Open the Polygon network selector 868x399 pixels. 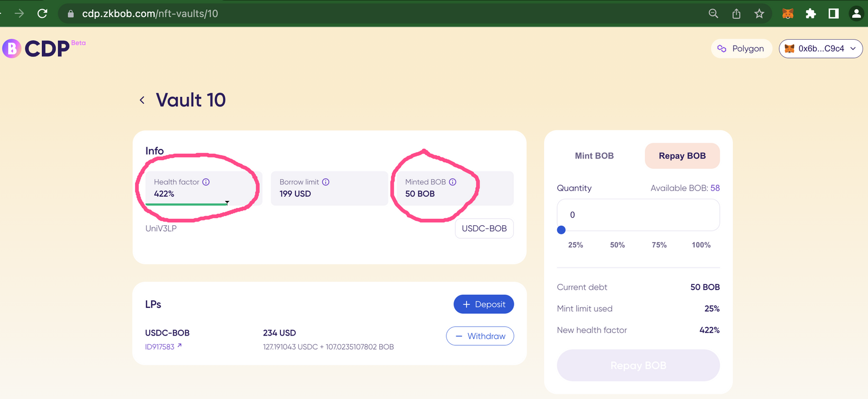pyautogui.click(x=741, y=48)
